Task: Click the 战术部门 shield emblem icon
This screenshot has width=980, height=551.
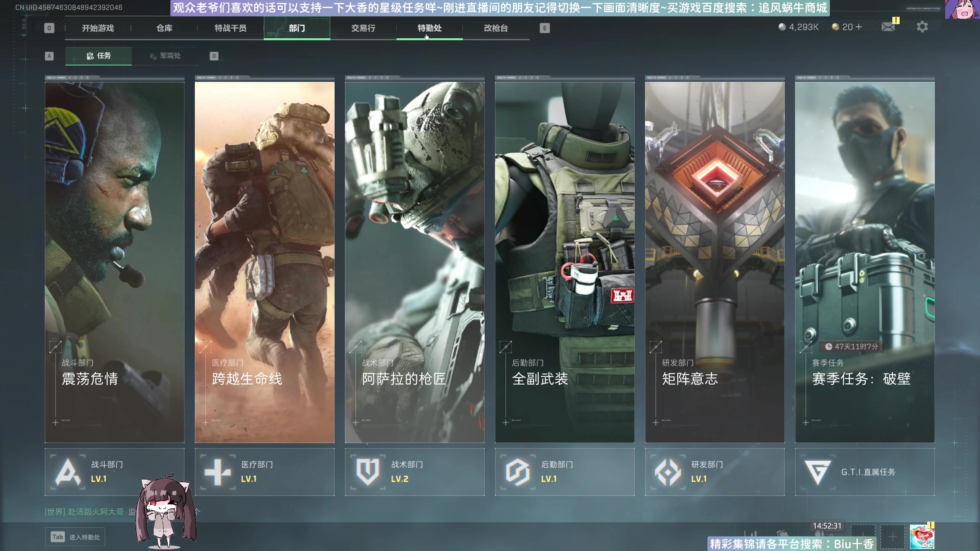Action: point(368,472)
